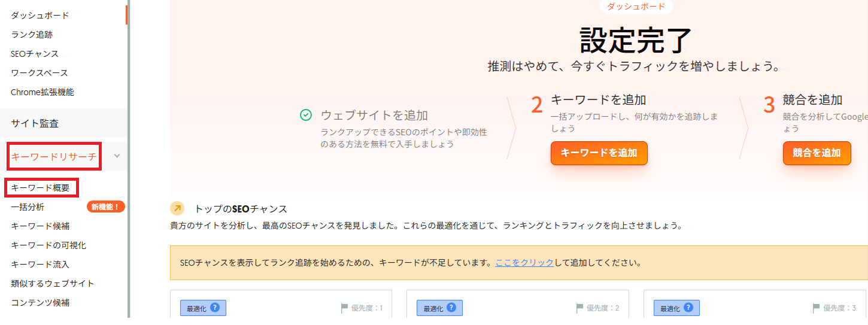Viewport: 868px width, 325px height.
Task: Click the question mark icon in the third 最適化 card
Action: [689, 308]
